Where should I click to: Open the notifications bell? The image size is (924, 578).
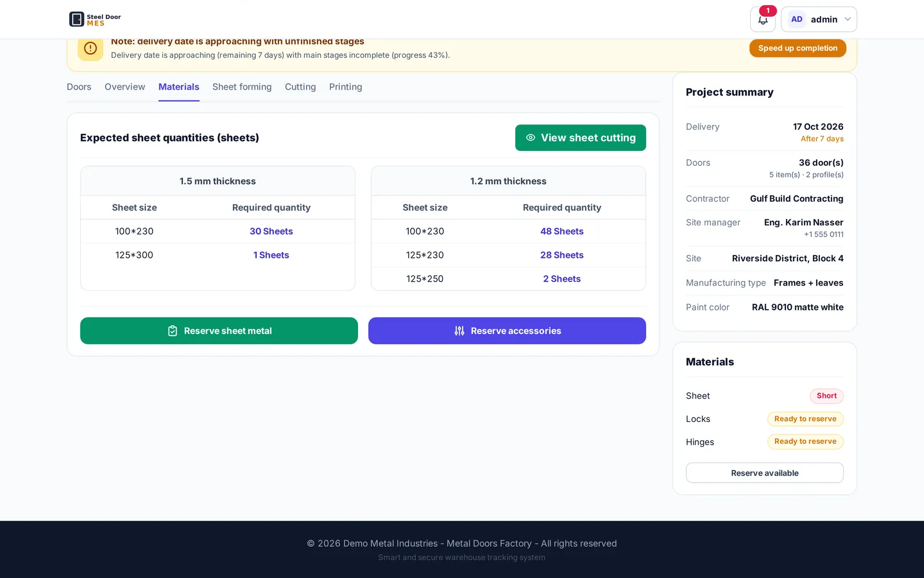(x=763, y=20)
